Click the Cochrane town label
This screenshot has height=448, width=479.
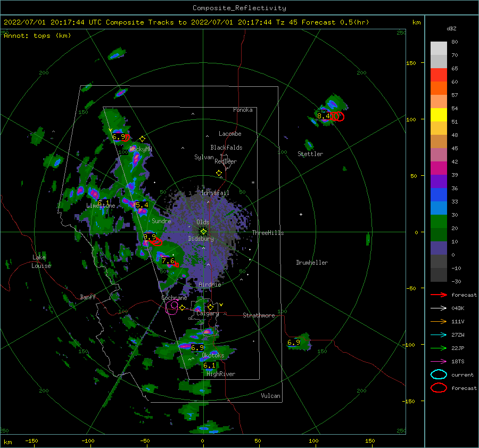coord(174,298)
